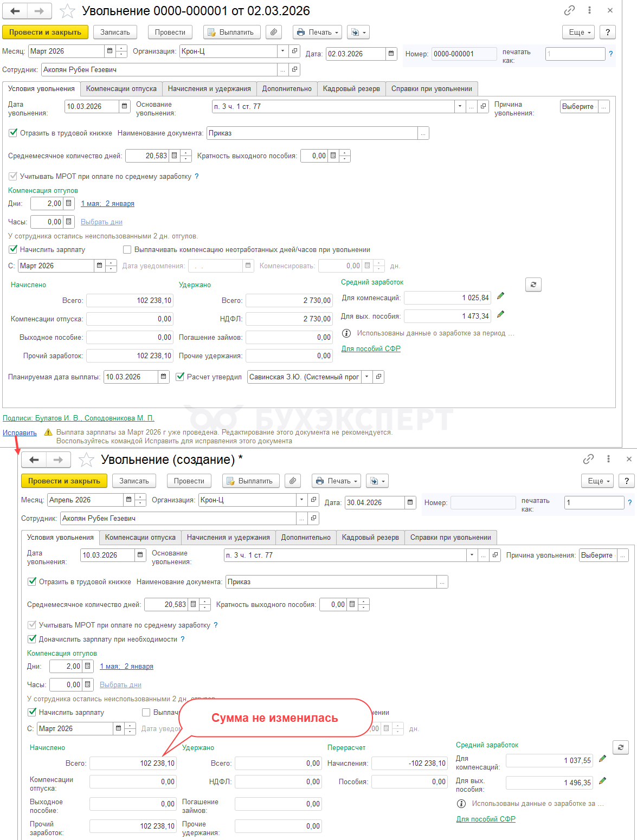Toggle Отразить в трудовой книжке in bottom form

(32, 581)
